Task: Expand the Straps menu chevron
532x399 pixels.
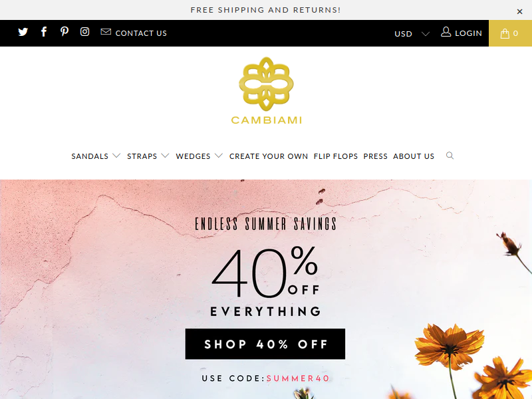Action: (165, 156)
